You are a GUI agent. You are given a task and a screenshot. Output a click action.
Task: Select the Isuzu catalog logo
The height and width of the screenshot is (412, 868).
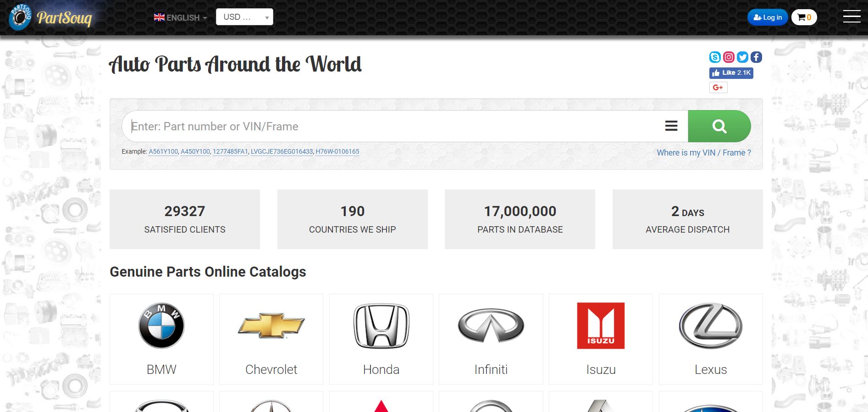(x=601, y=326)
